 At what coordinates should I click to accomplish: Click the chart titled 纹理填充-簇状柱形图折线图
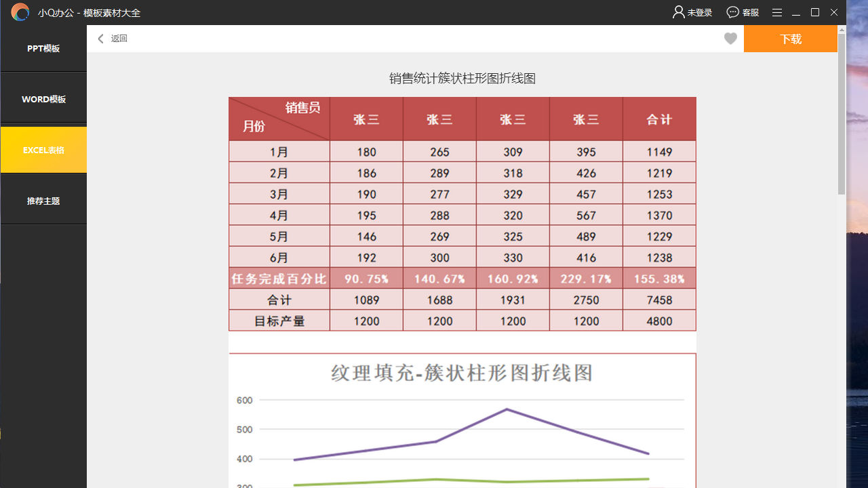click(462, 373)
